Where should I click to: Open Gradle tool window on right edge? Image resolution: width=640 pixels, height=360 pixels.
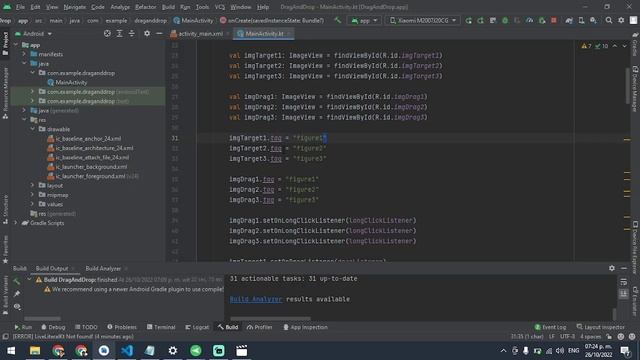[x=635, y=45]
